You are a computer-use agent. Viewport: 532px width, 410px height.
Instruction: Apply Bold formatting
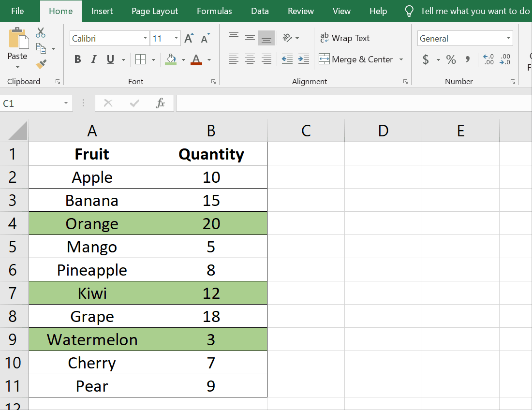[77, 59]
